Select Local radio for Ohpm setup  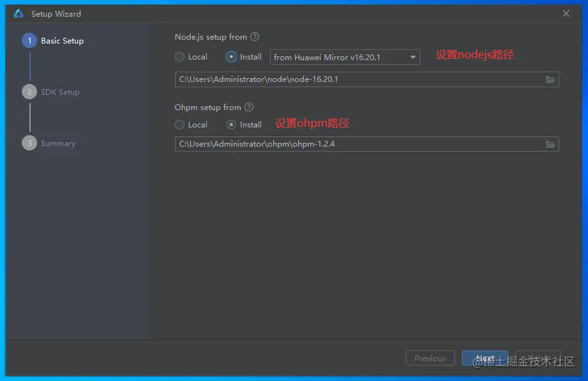(x=180, y=125)
